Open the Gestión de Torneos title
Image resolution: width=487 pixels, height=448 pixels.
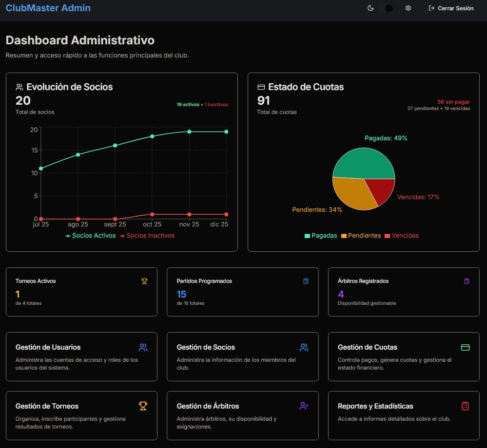point(47,406)
